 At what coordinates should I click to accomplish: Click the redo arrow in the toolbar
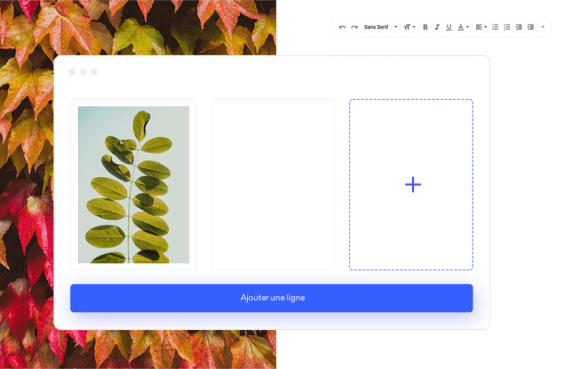pyautogui.click(x=354, y=27)
